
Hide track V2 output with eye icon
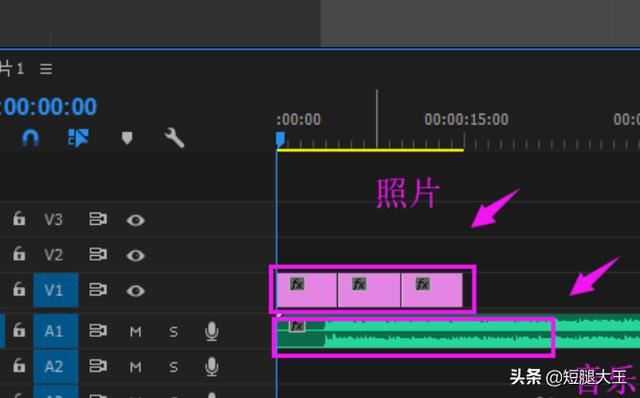click(x=136, y=256)
